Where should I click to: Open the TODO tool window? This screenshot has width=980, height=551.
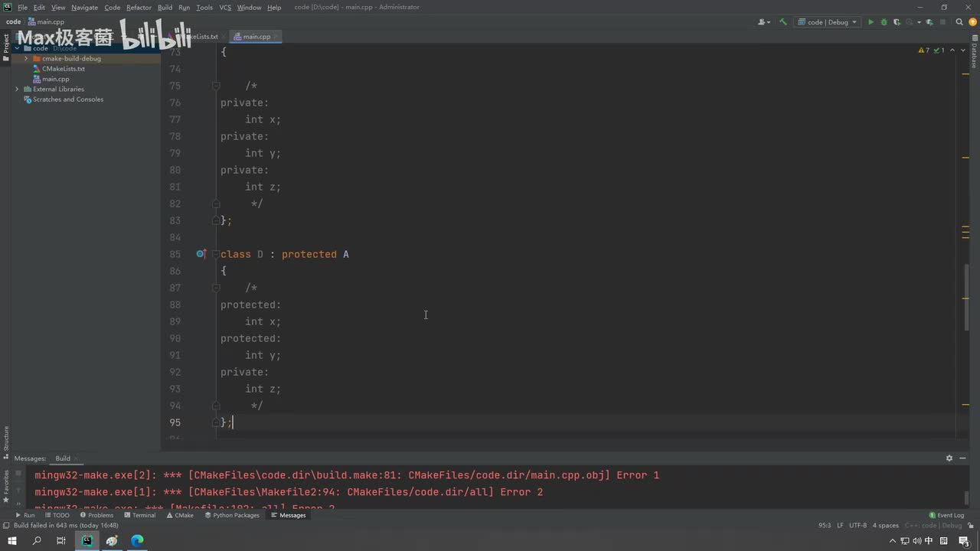point(57,516)
